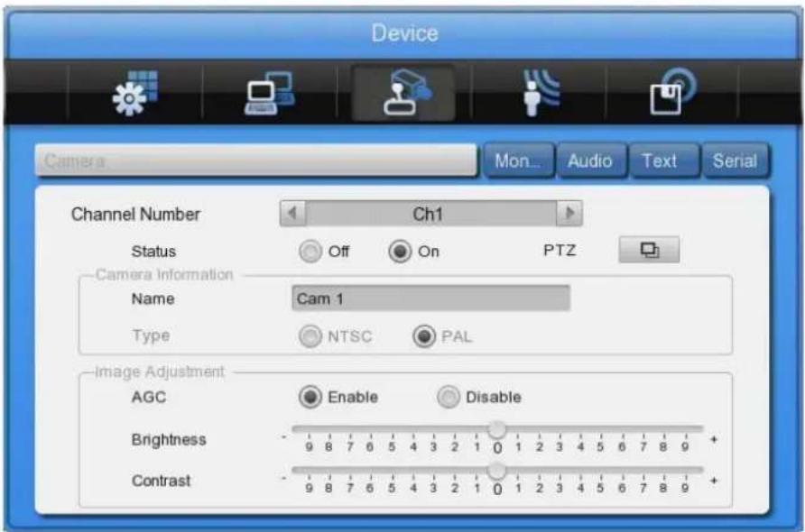Viewport: 805px width, 532px height.
Task: Click the Ch1 channel selector field
Action: point(430,214)
